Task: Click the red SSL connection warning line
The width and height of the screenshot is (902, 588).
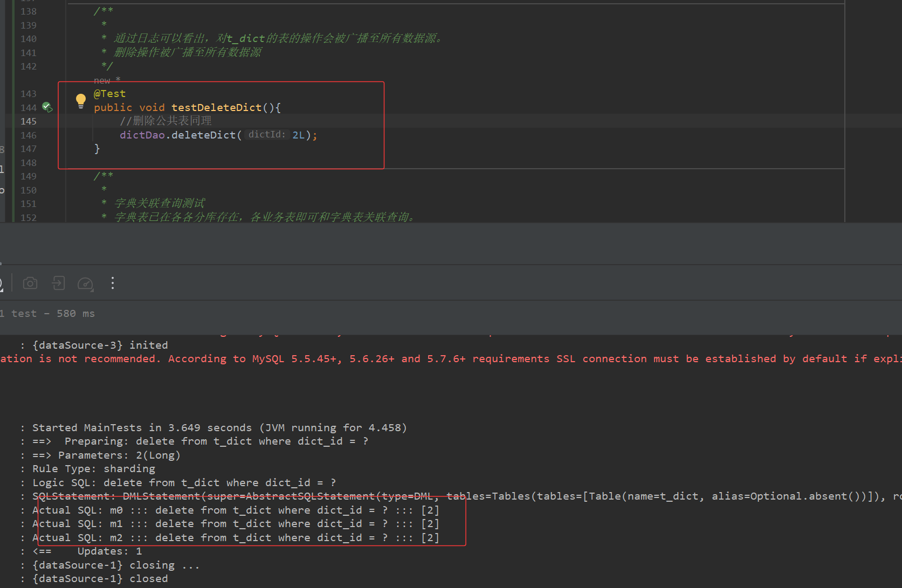Action: [x=451, y=359]
